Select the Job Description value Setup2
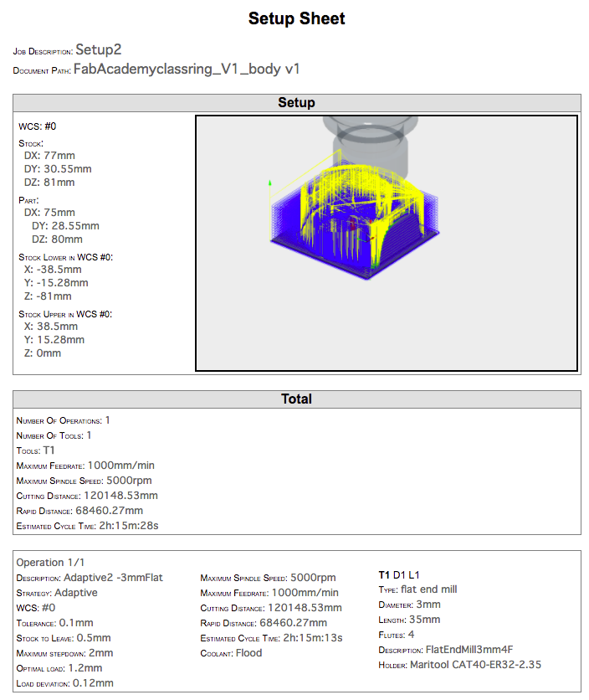This screenshot has width=589, height=700. click(x=98, y=49)
